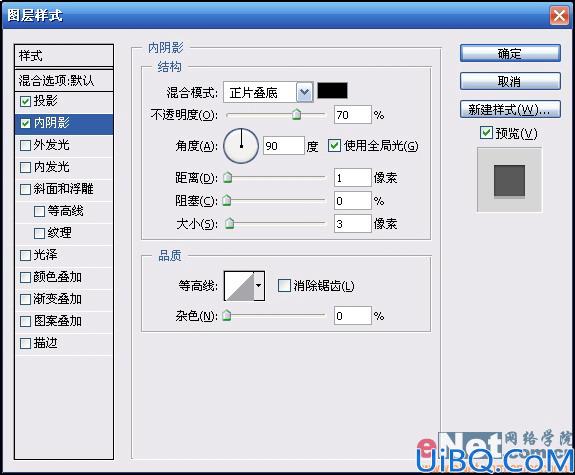Check the 消除锯齿 anti-alias checkbox
The image size is (575, 475).
point(284,285)
